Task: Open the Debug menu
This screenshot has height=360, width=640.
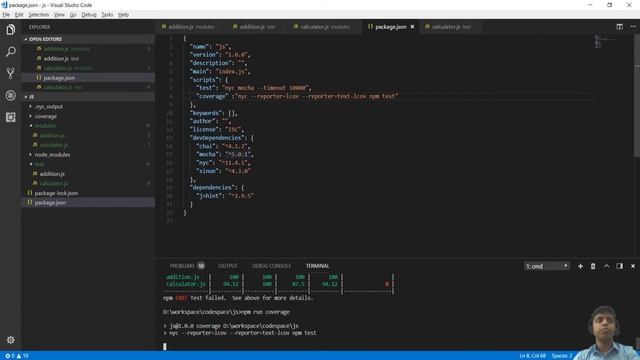Action: [x=89, y=15]
